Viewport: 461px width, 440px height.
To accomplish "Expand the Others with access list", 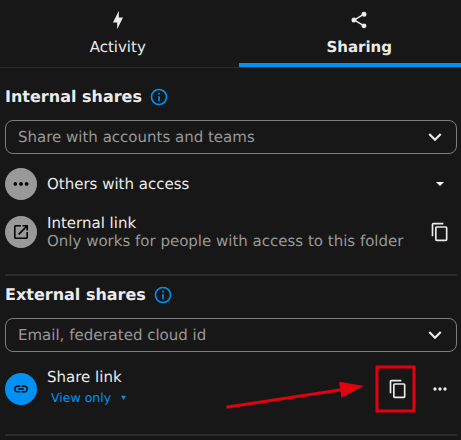I will 440,184.
